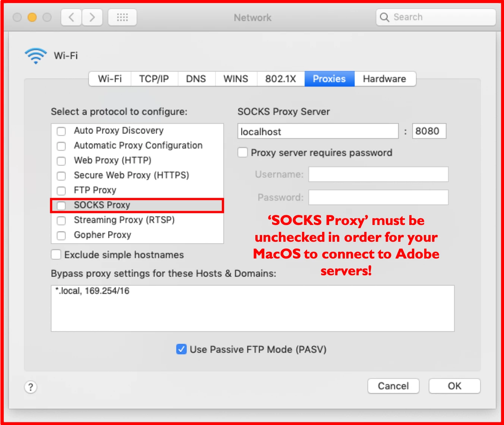504x425 pixels.
Task: Check Secure Web Proxy (HTTPS) box
Action: pos(61,176)
